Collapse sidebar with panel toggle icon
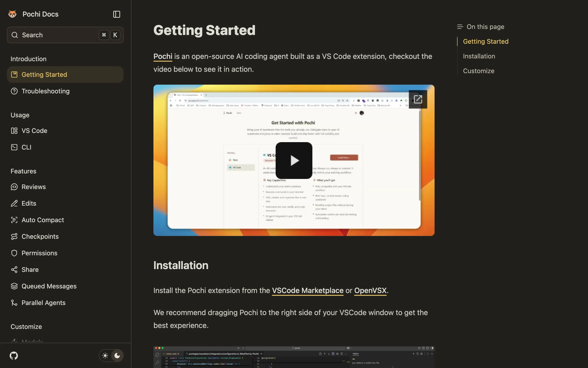Screen dimensions: 588x368 (117, 14)
